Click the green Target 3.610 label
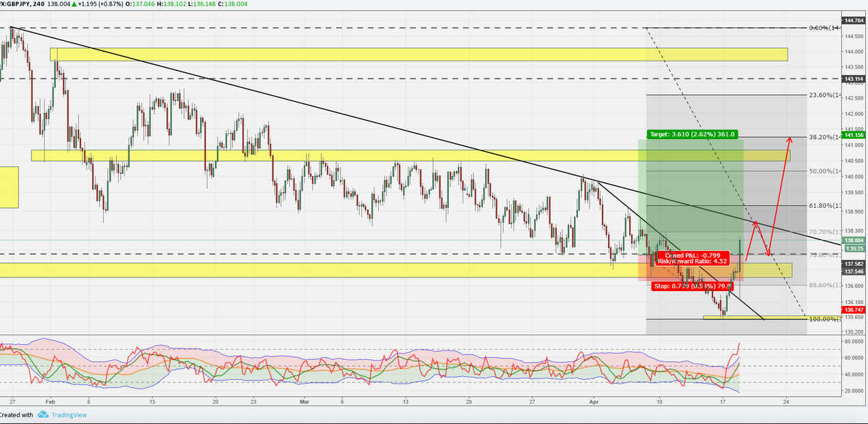This screenshot has width=868, height=424. pyautogui.click(x=690, y=134)
